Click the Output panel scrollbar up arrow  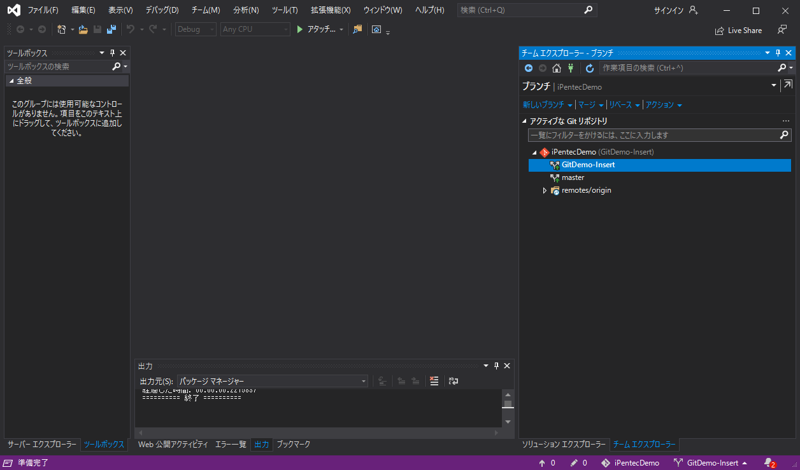(508, 394)
